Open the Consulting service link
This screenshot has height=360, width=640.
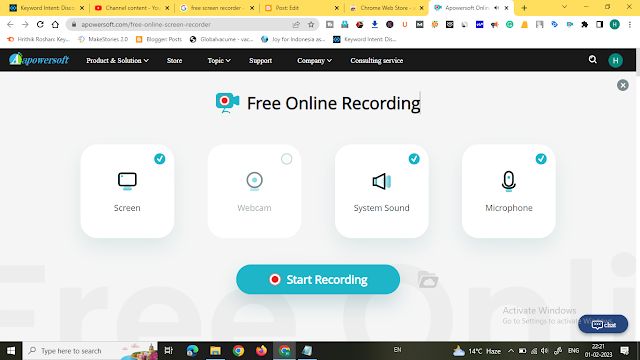point(376,60)
